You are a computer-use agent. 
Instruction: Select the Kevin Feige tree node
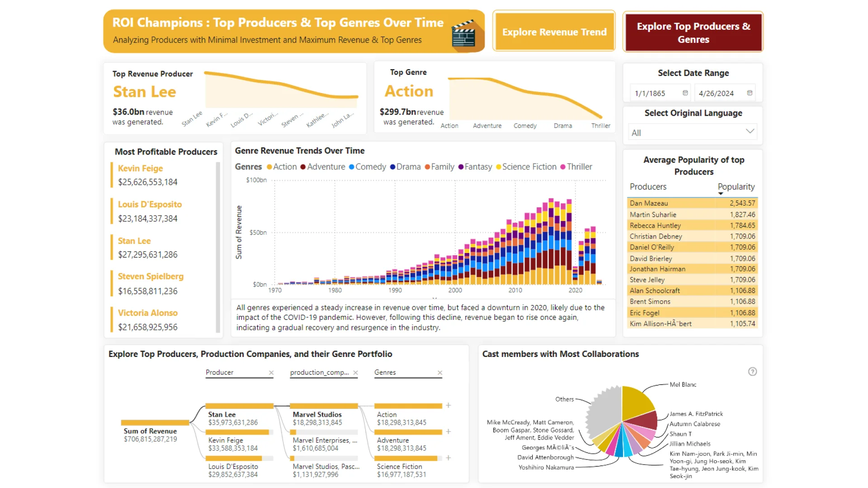(240, 441)
